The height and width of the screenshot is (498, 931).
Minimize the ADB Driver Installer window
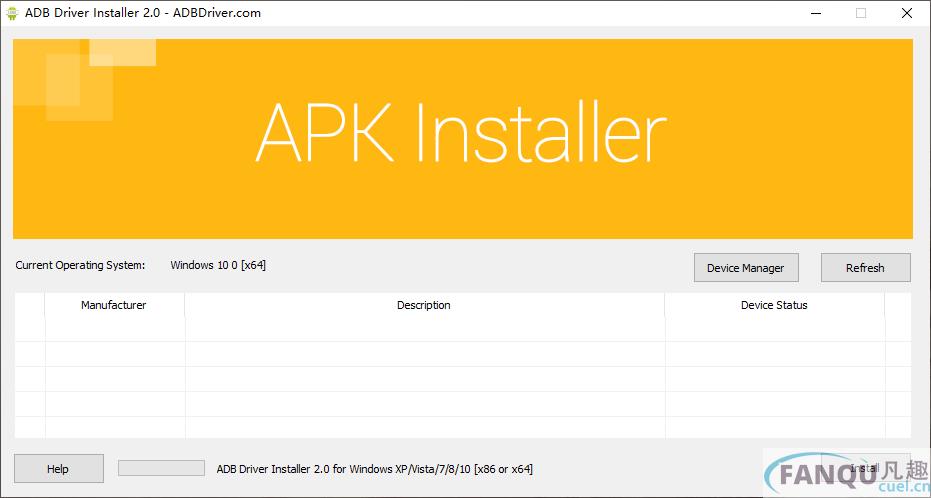[815, 13]
